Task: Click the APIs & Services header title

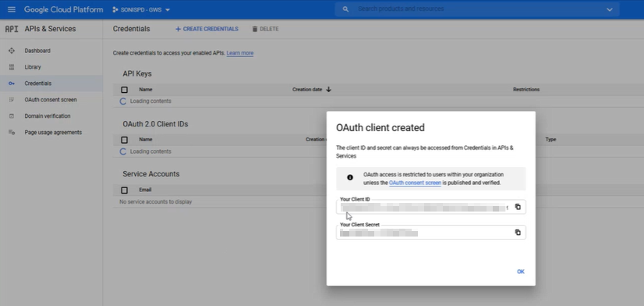Action: click(x=50, y=29)
